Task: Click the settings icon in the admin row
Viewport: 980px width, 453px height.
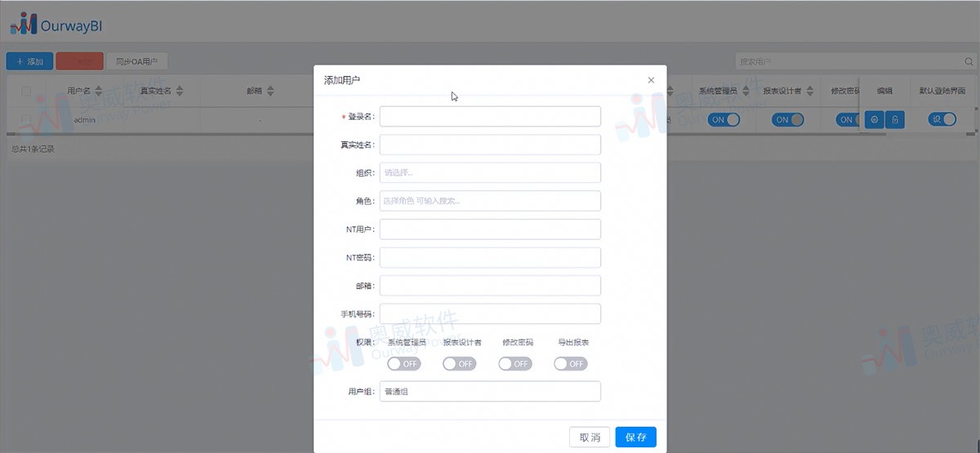Action: pyautogui.click(x=874, y=120)
